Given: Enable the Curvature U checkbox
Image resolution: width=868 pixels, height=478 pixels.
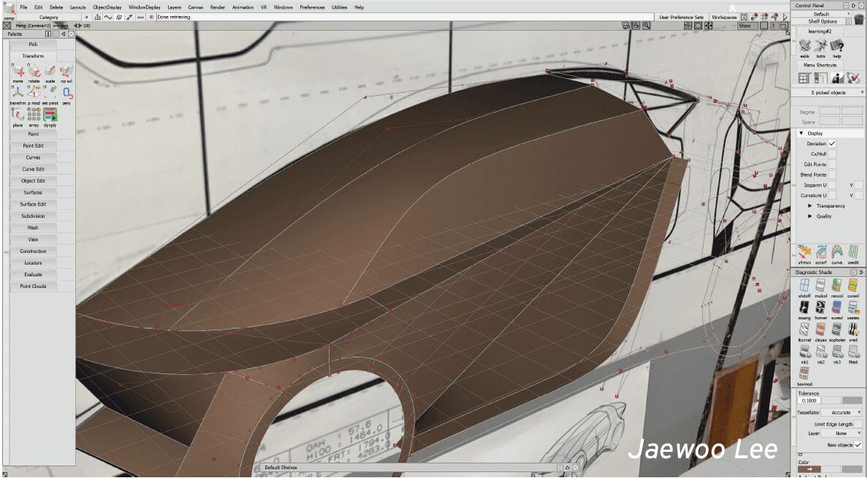Looking at the screenshot, I should tap(832, 196).
